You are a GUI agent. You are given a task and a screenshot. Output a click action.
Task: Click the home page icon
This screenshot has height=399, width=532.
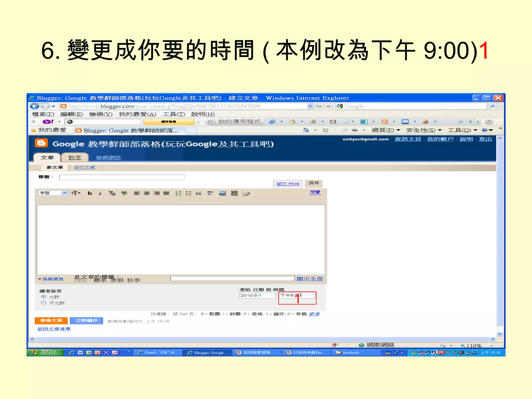(x=306, y=130)
